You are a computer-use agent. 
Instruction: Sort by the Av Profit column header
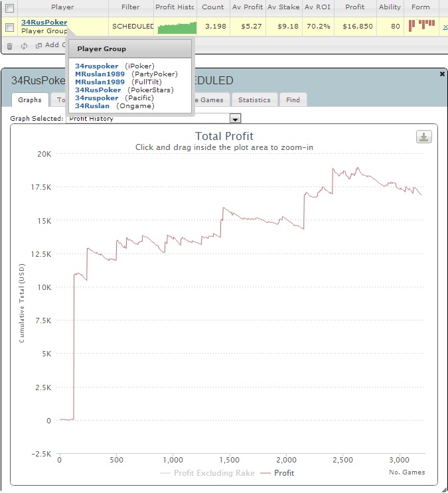[248, 7]
